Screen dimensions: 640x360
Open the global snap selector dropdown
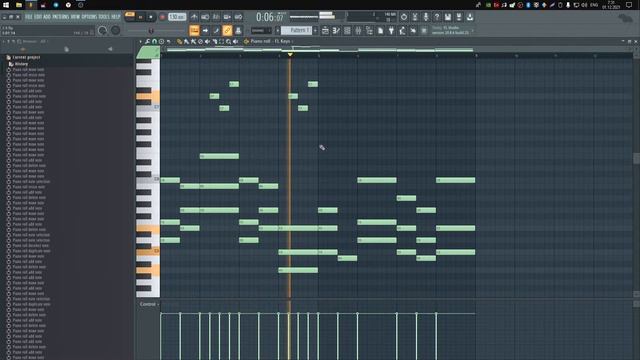click(x=262, y=31)
